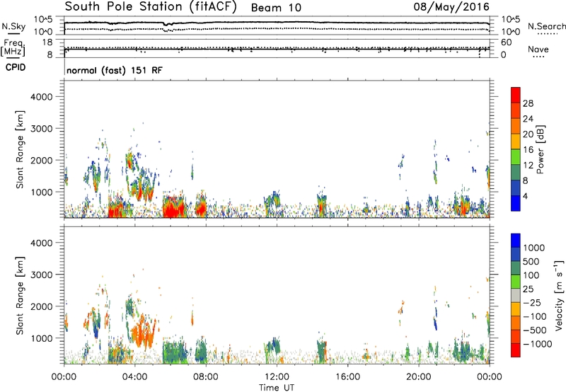Click the strong red echo near 06:00 in power panel

(173, 209)
